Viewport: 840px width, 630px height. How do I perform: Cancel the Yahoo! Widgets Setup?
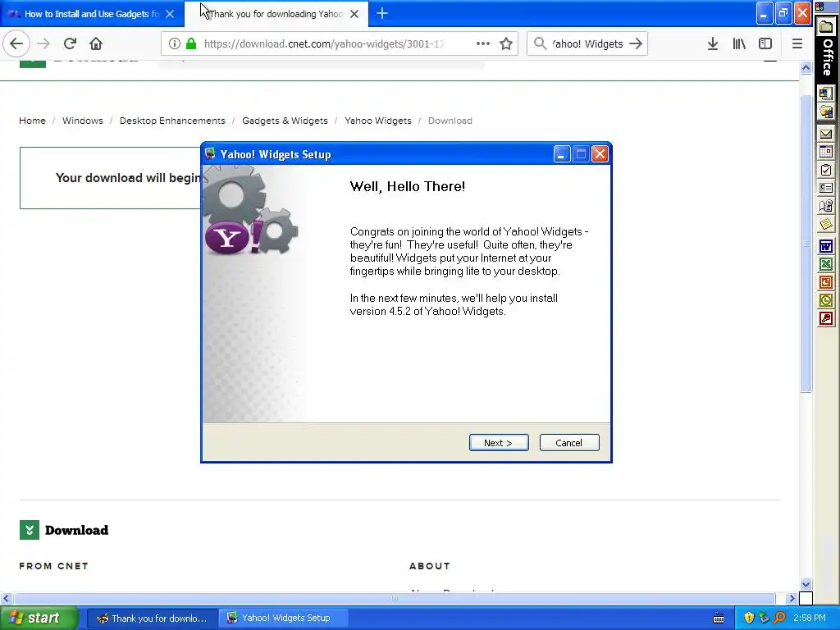[569, 442]
